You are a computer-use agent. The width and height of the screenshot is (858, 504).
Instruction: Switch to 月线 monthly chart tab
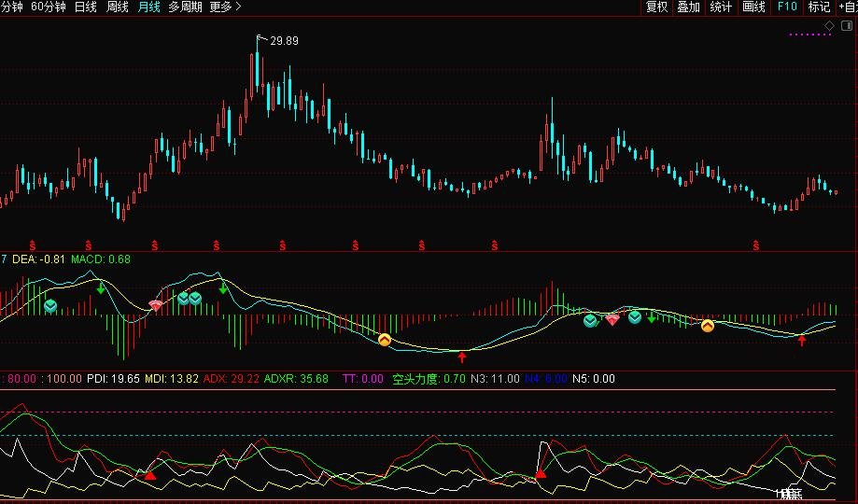(148, 7)
